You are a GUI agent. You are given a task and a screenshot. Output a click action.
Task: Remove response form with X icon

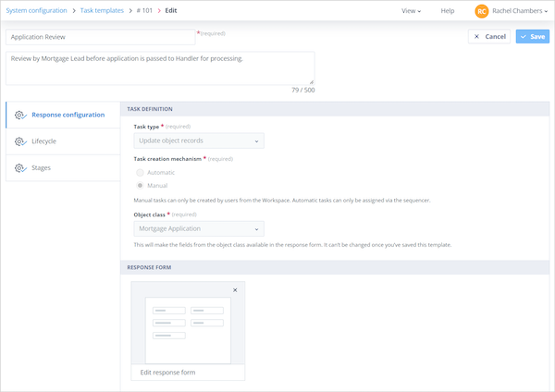(x=235, y=290)
